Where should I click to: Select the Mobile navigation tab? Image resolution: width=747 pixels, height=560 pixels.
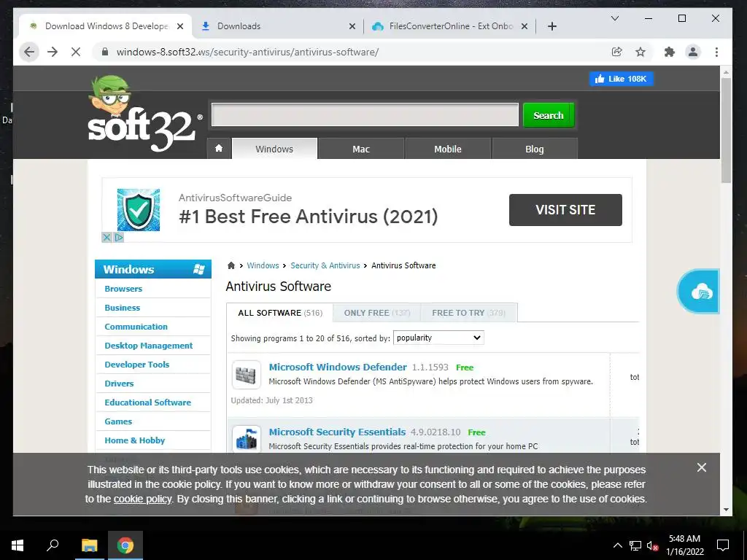[x=448, y=149]
